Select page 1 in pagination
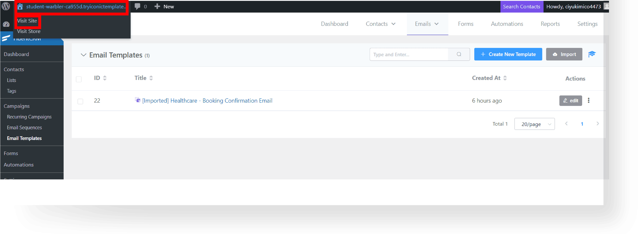This screenshot has height=234, width=644. (582, 124)
